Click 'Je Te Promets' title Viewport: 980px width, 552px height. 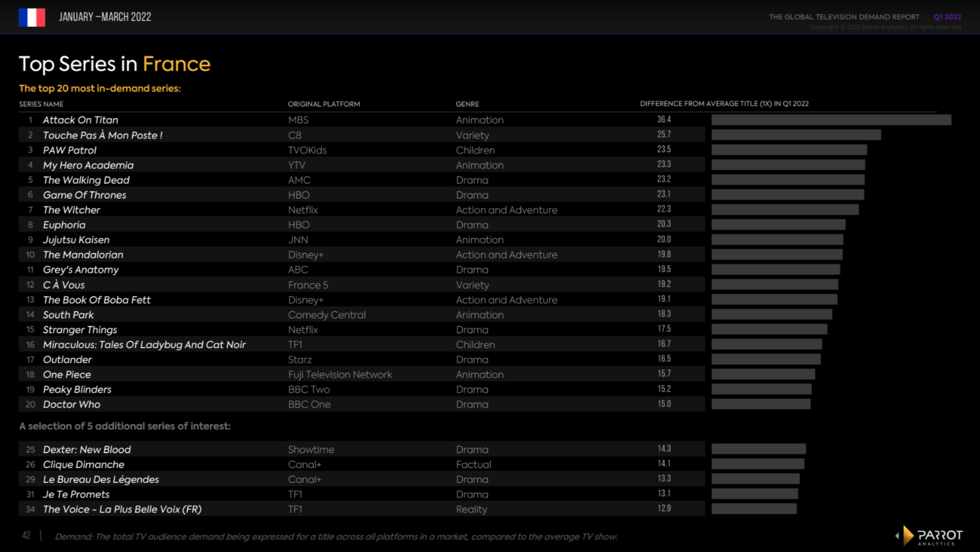[76, 494]
